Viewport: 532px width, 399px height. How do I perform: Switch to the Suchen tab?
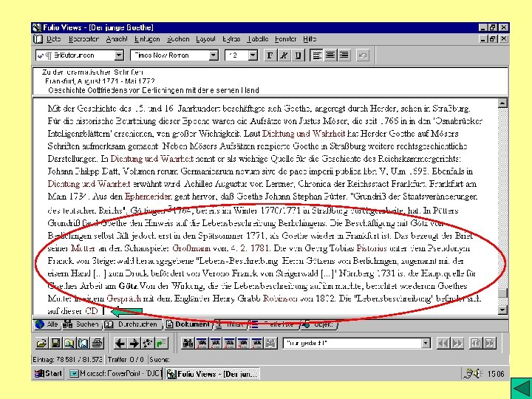click(82, 324)
